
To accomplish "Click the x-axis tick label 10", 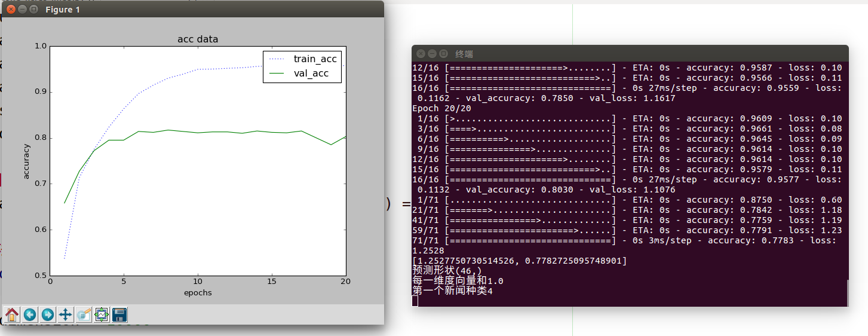I will coord(198,282).
